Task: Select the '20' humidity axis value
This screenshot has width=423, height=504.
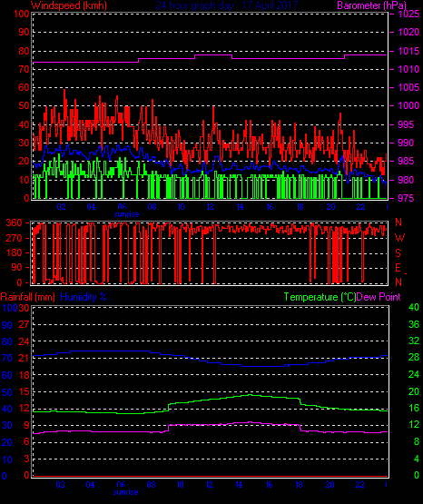Action: point(7,442)
